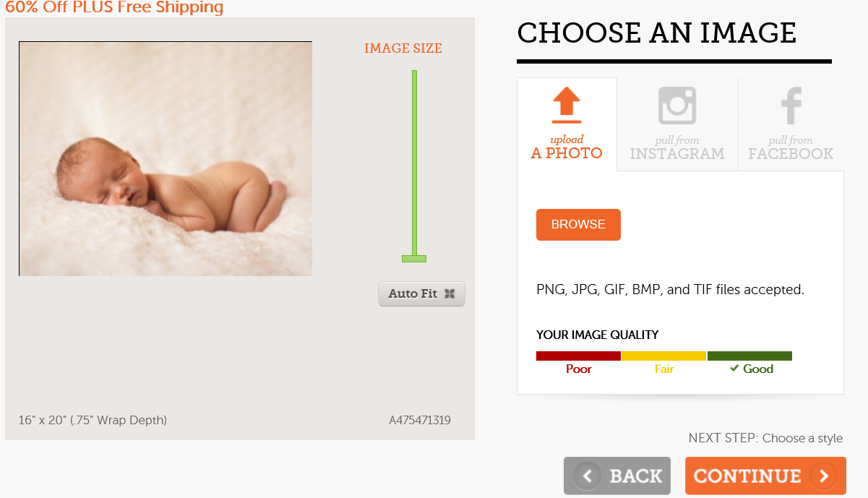This screenshot has width=868, height=498.
Task: Click the checkmark beside Good quality
Action: coord(734,369)
